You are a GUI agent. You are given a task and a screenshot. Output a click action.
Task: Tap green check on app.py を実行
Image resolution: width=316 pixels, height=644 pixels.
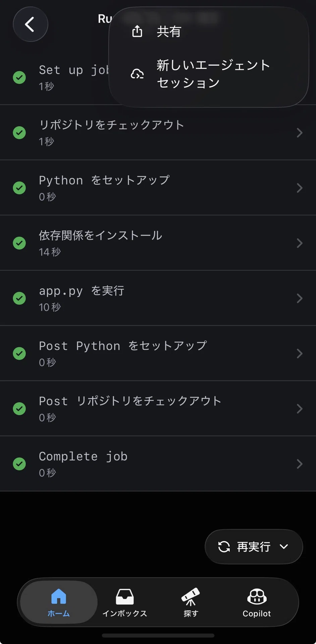19,298
